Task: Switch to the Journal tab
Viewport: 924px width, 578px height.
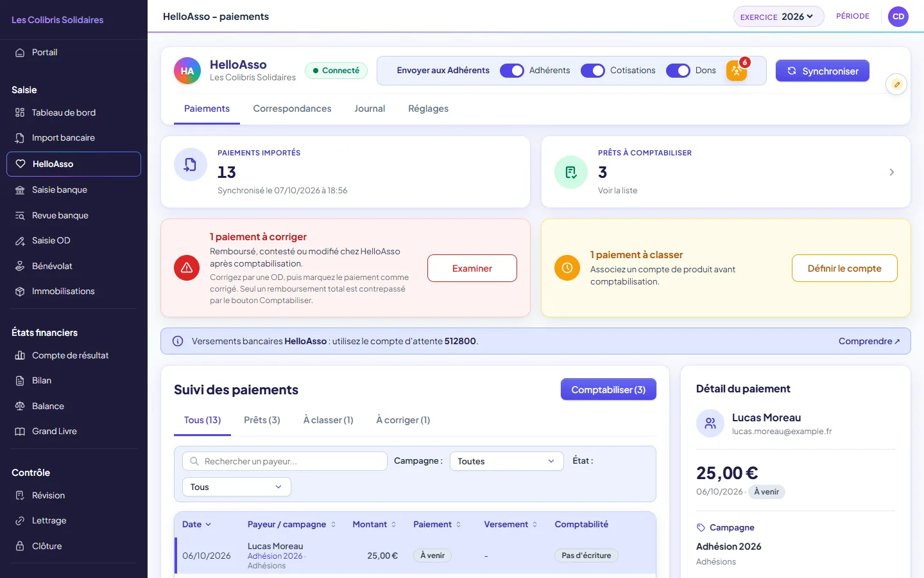Action: click(370, 109)
